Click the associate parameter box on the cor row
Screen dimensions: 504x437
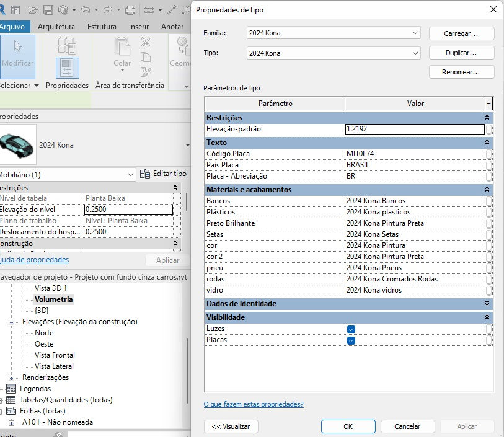click(x=489, y=246)
